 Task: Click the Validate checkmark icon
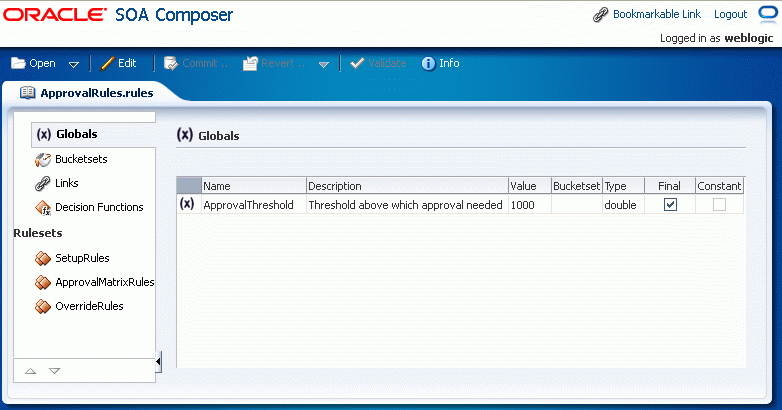(x=357, y=63)
